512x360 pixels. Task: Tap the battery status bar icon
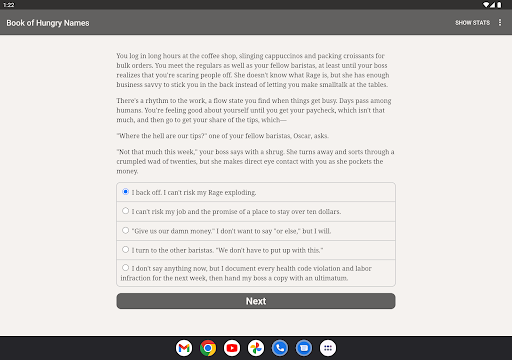tap(499, 5)
